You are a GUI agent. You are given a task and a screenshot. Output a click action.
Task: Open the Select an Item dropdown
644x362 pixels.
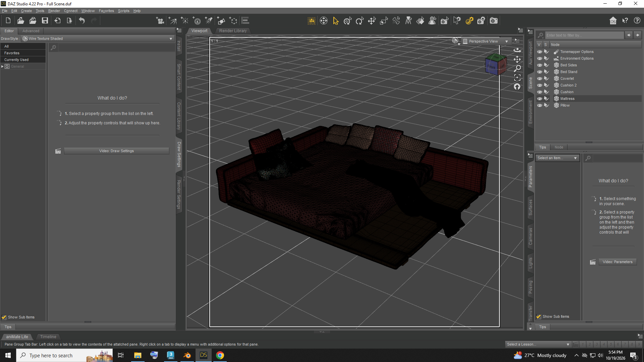pos(557,158)
